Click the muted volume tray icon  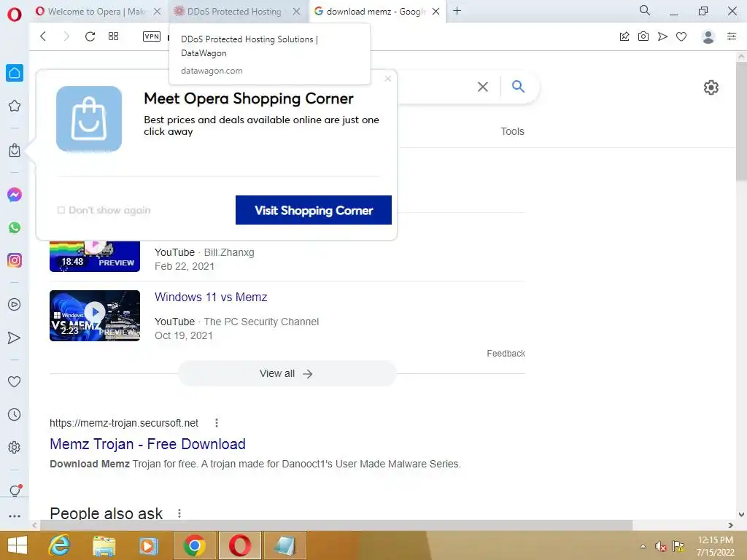pyautogui.click(x=660, y=546)
